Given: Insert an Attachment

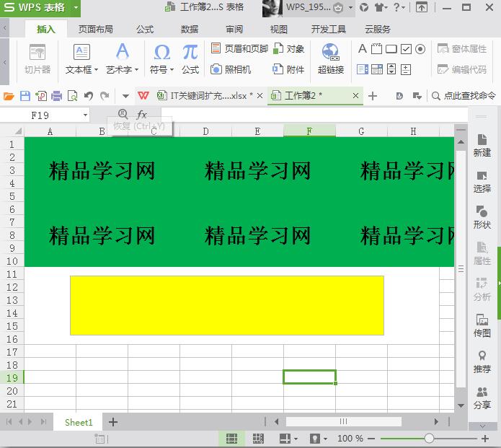Looking at the screenshot, I should 288,69.
